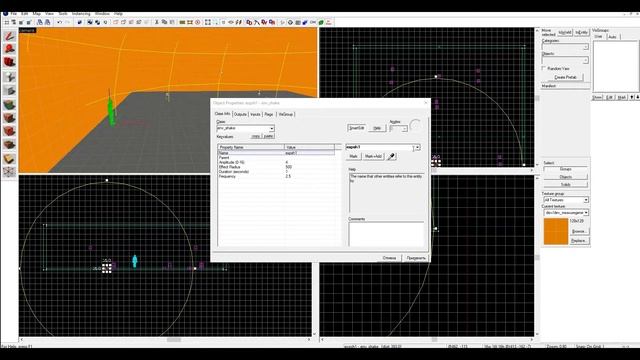Click the copy keyvalues button
The width and height of the screenshot is (640, 360).
click(x=256, y=136)
